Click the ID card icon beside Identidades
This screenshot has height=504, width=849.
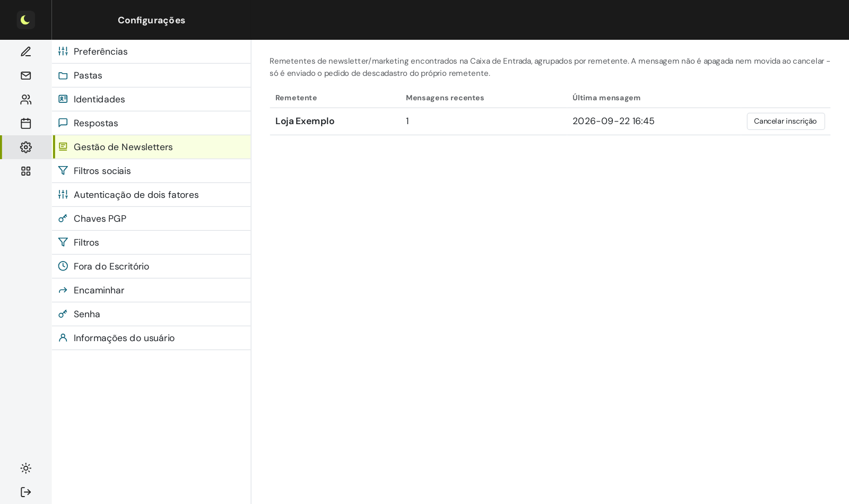pos(63,99)
